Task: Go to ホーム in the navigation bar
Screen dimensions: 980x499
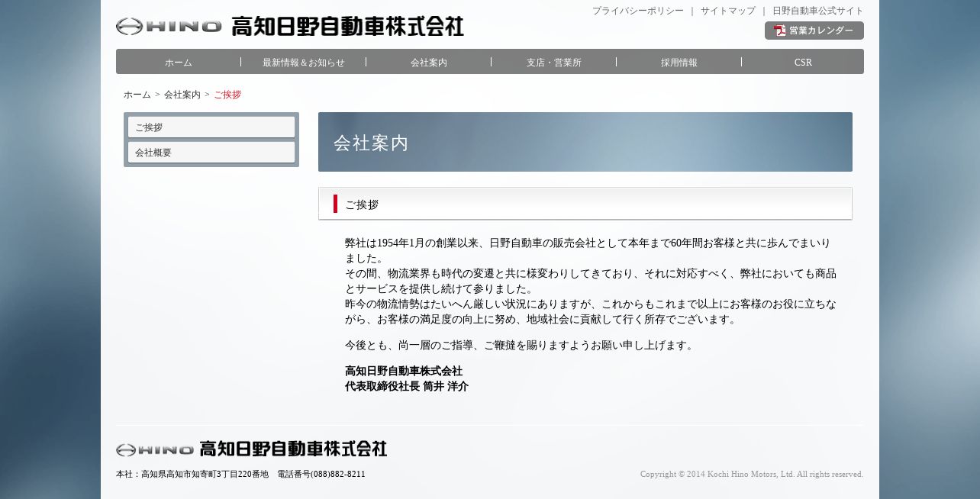Action: pyautogui.click(x=179, y=63)
